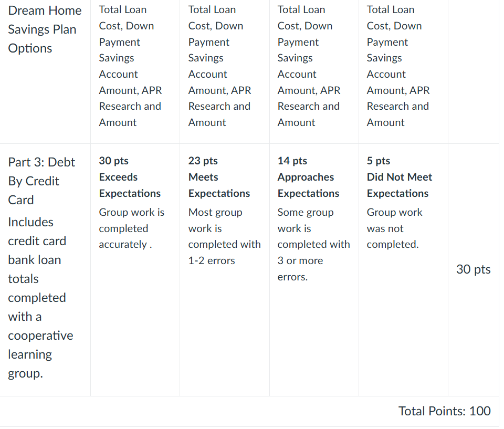Click 'Some group work is completed with 3 or more errors'
Viewport: 504px width, 429px height.
click(x=314, y=244)
